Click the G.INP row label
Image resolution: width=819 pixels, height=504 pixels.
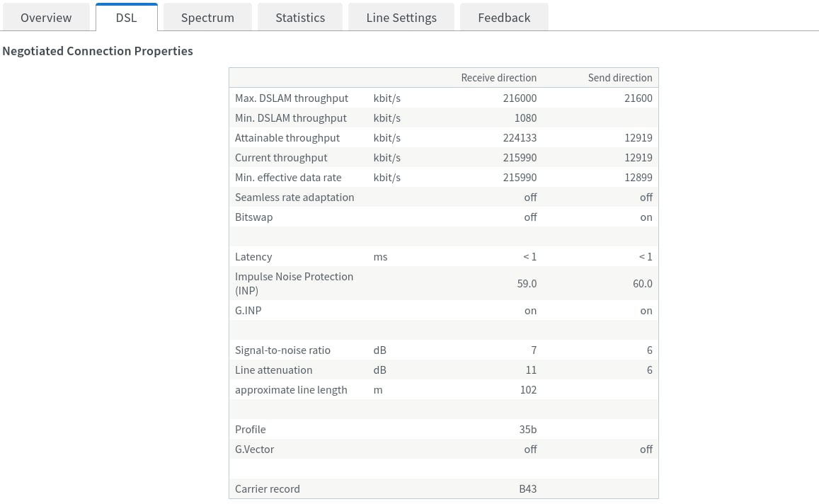248,311
